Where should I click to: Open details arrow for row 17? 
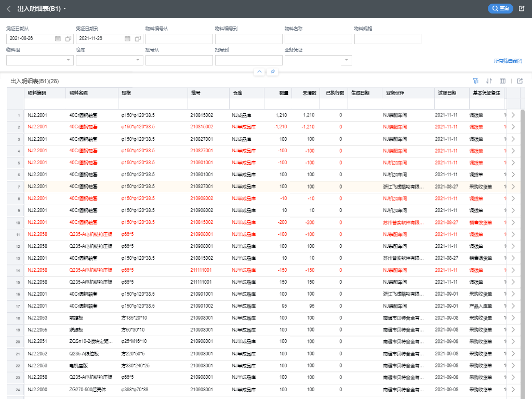(x=513, y=306)
